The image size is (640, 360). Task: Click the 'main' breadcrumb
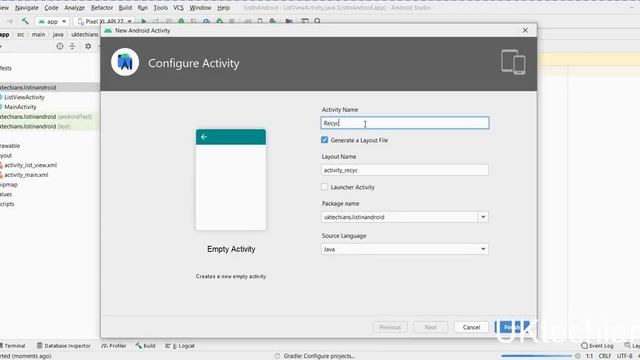point(38,35)
